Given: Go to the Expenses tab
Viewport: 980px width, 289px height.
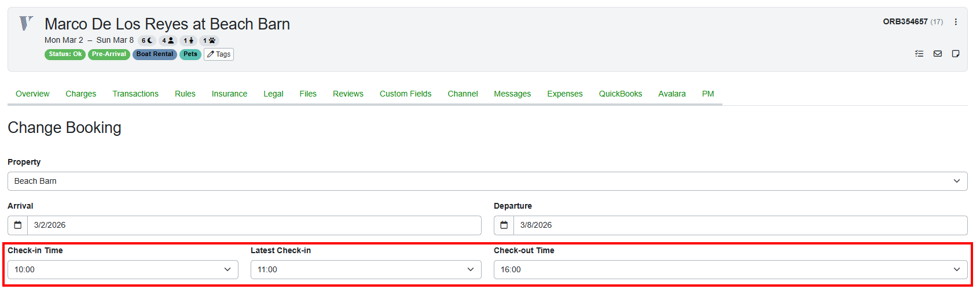Looking at the screenshot, I should tap(565, 94).
